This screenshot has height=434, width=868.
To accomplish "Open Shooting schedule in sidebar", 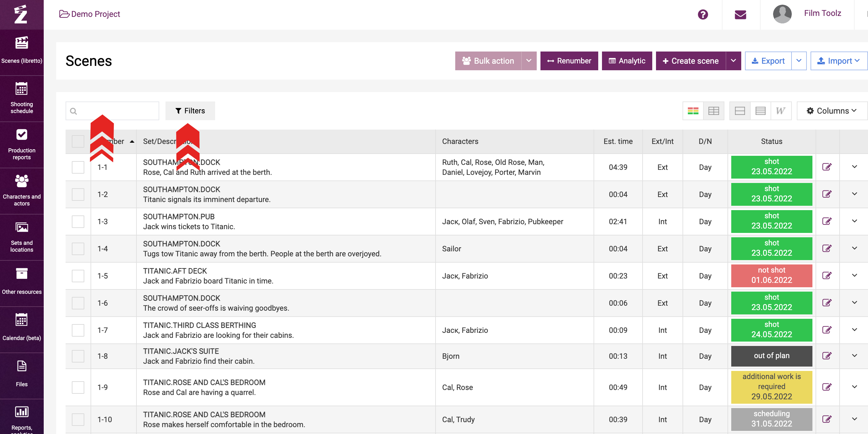I will [x=22, y=98].
